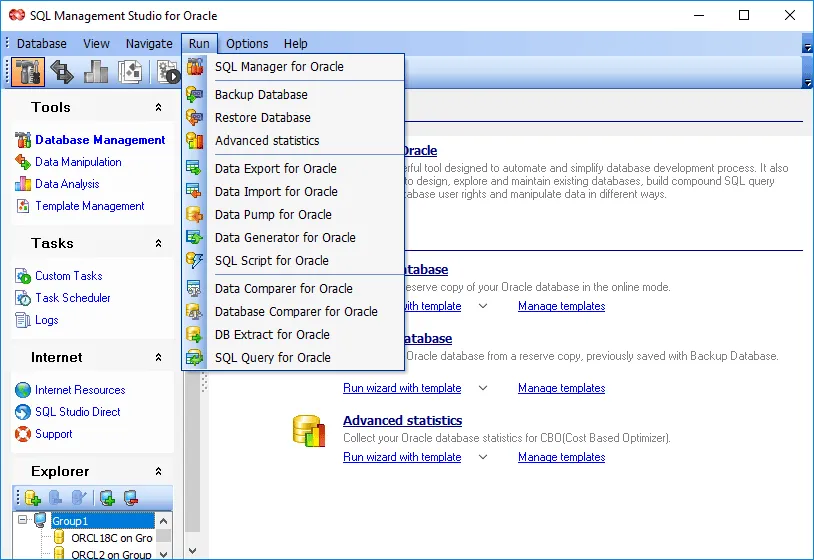Select the Database Management toolbar icon
Viewport: 814px width, 560px height.
28,72
